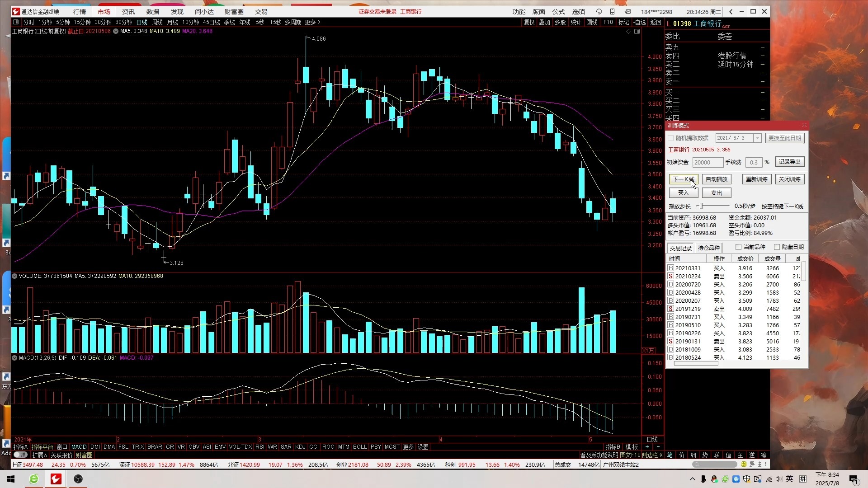Open the mail message icon
Viewport: 868px width, 488px height.
click(628, 12)
